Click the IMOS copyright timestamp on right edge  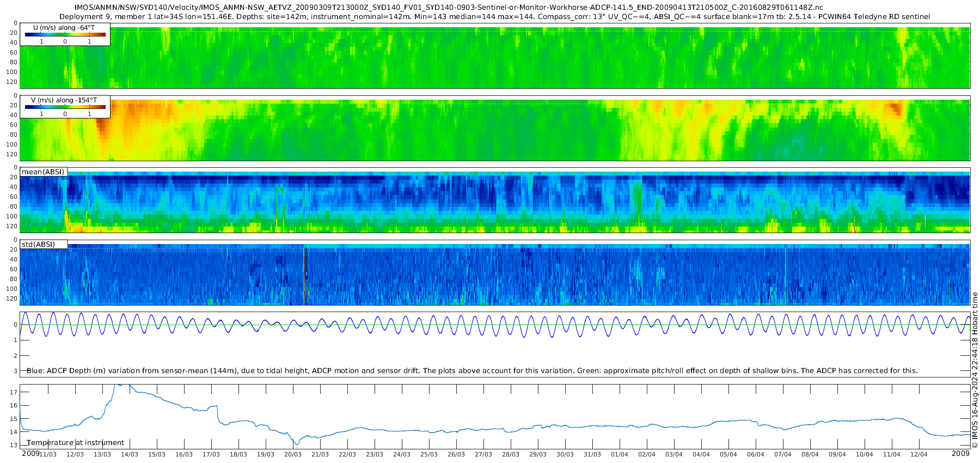975,370
